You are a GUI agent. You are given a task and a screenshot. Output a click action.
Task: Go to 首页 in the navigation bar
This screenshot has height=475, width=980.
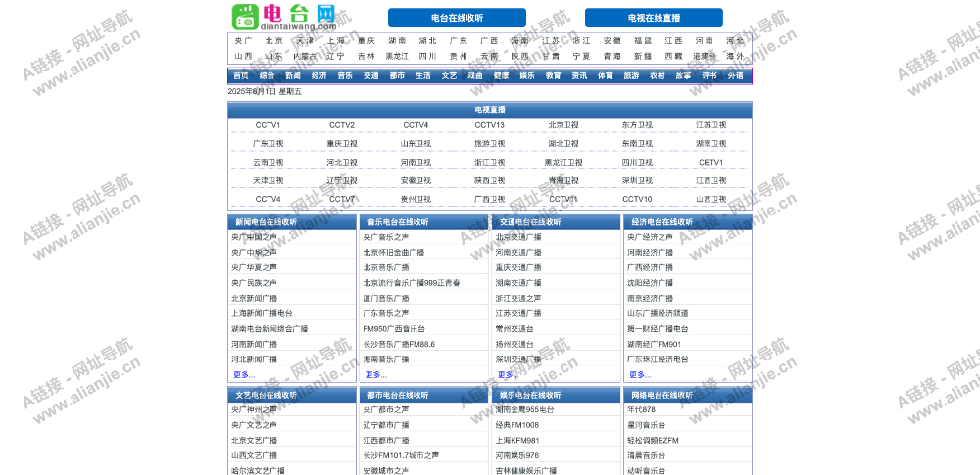tap(241, 76)
